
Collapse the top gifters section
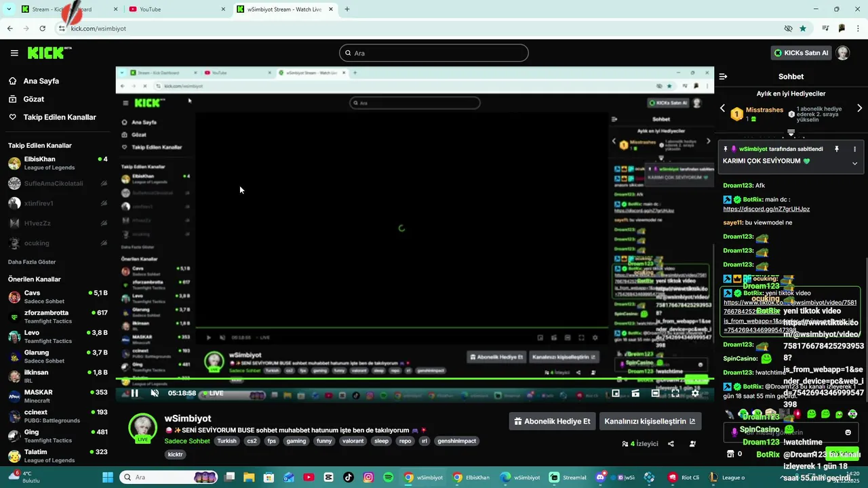[791, 133]
